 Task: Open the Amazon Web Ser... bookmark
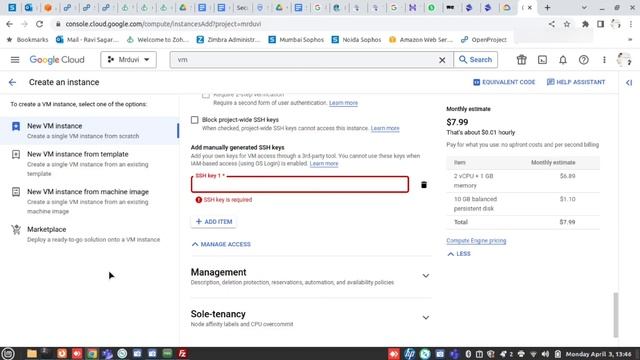420,40
